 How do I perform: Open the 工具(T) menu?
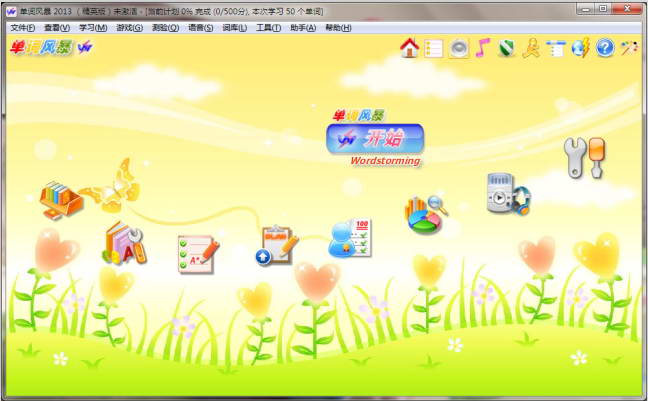pos(269,28)
